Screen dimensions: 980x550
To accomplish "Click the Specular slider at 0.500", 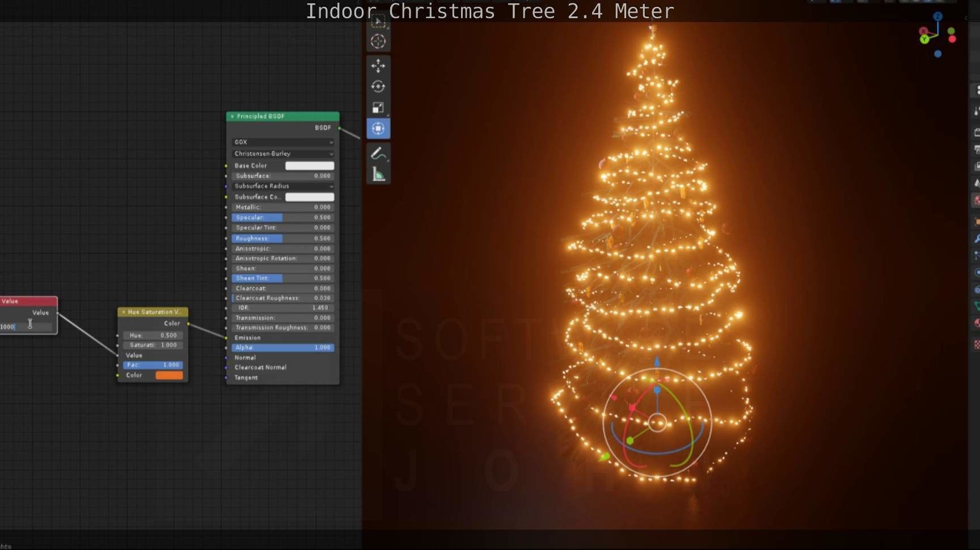I will pos(283,218).
